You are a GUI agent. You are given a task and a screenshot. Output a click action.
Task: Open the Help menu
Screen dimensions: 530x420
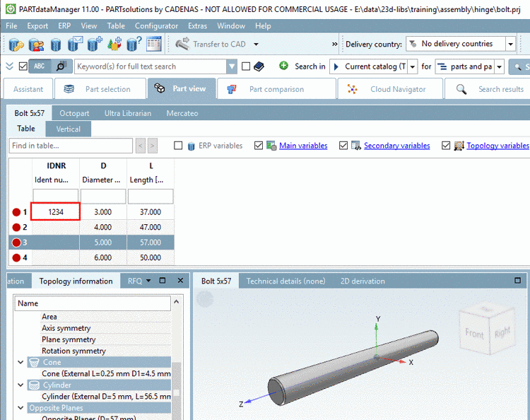[263, 25]
